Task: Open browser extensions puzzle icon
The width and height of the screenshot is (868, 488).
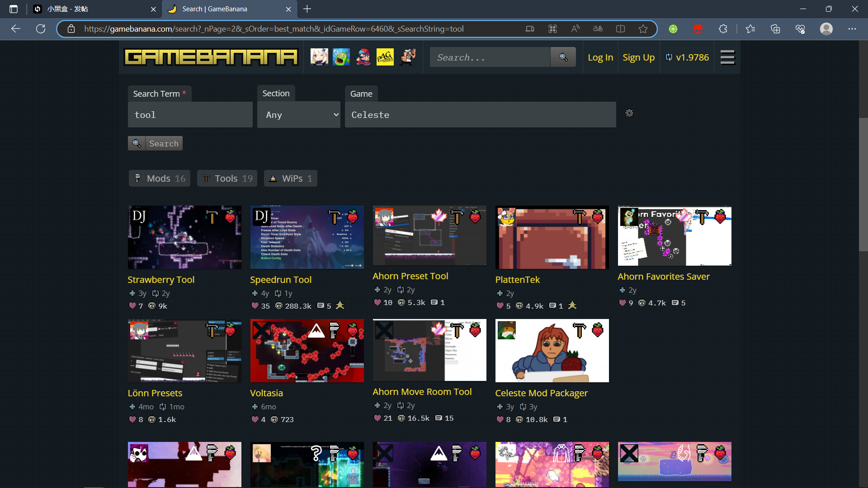Action: (x=723, y=29)
